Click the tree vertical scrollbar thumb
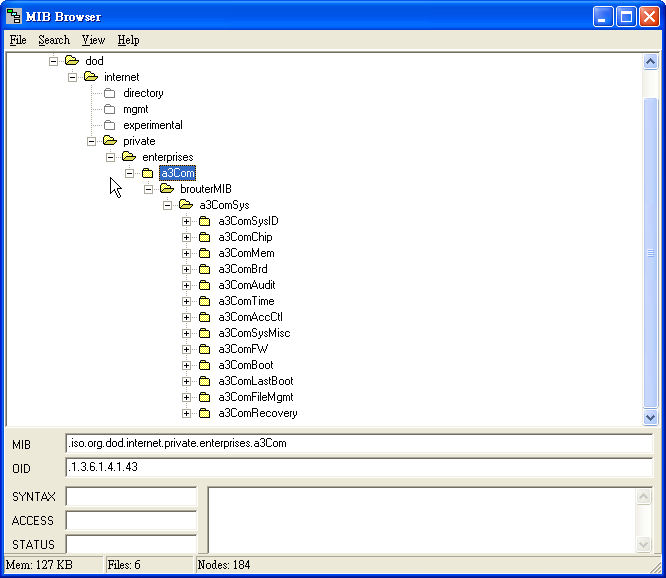This screenshot has height=578, width=666. click(x=650, y=253)
